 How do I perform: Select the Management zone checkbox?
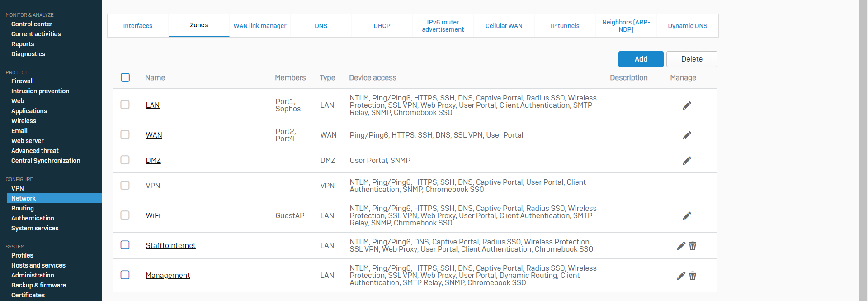click(x=125, y=275)
